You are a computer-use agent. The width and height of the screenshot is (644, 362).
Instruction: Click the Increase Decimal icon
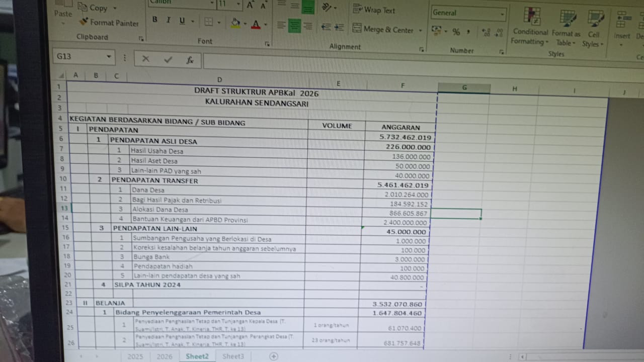tap(486, 33)
